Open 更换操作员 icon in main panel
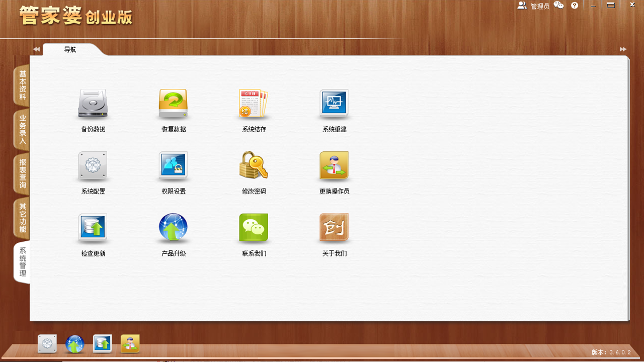644x362 pixels. click(334, 166)
